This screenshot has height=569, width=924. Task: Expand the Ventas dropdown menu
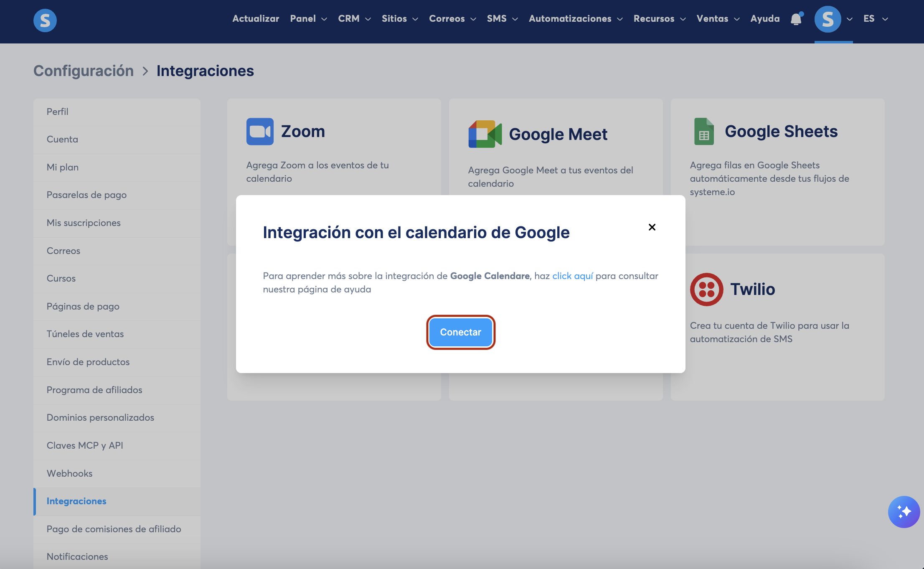coord(718,18)
